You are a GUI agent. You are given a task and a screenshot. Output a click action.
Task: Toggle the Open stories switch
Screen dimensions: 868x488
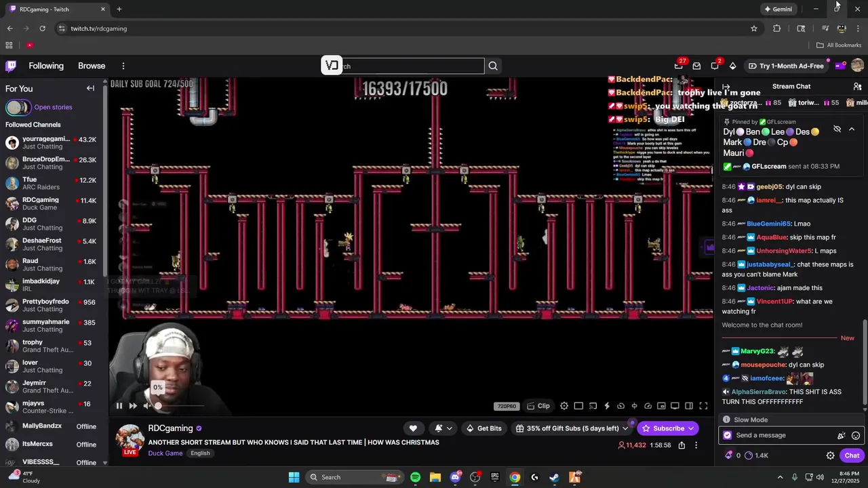[18, 107]
